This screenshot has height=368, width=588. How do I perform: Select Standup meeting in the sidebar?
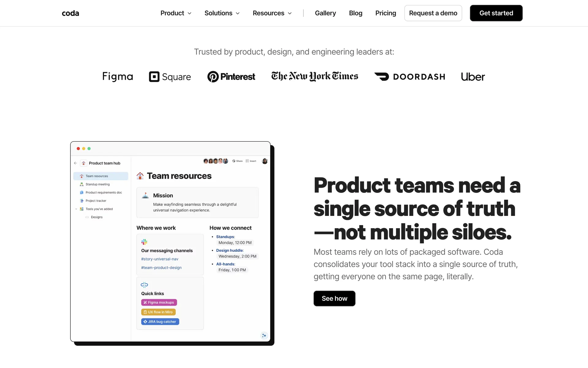pos(97,184)
